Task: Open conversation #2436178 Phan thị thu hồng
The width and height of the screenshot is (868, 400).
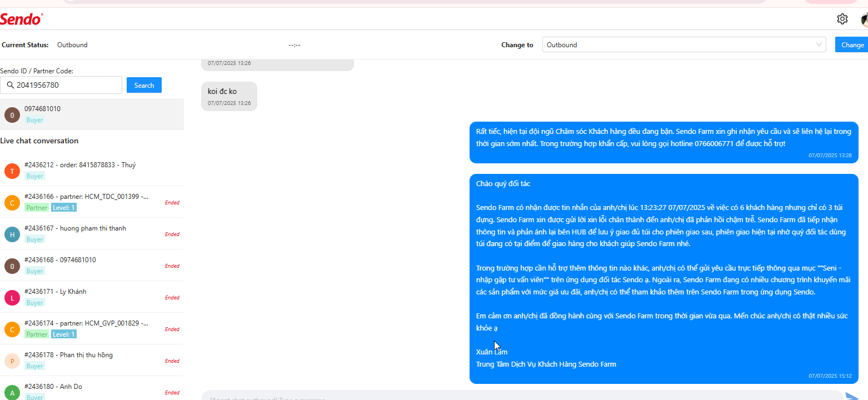Action: (x=92, y=361)
